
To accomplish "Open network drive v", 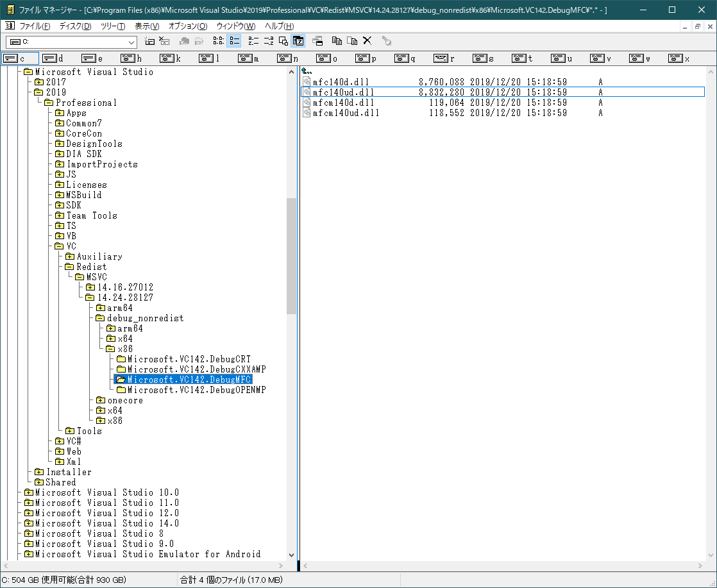I will coord(597,58).
